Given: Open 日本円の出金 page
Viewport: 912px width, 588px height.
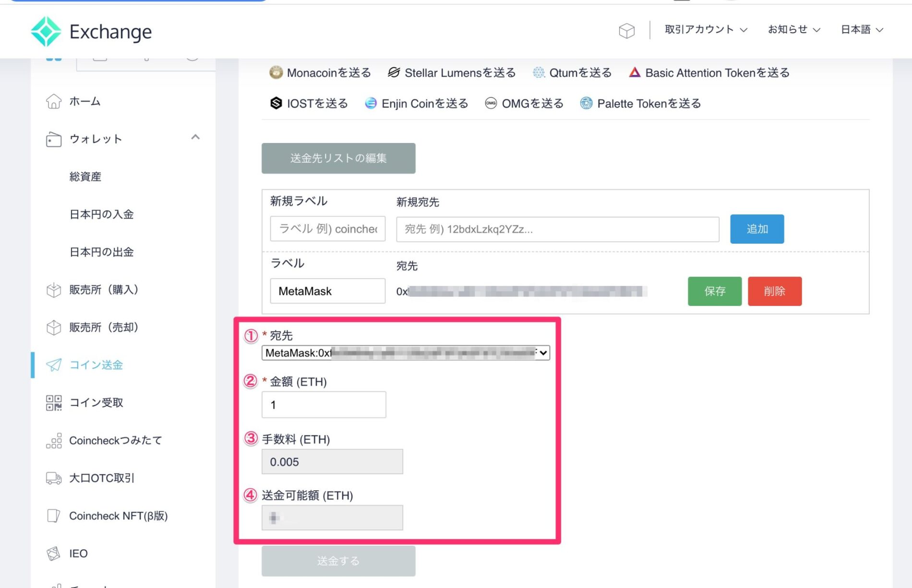Looking at the screenshot, I should tap(102, 252).
